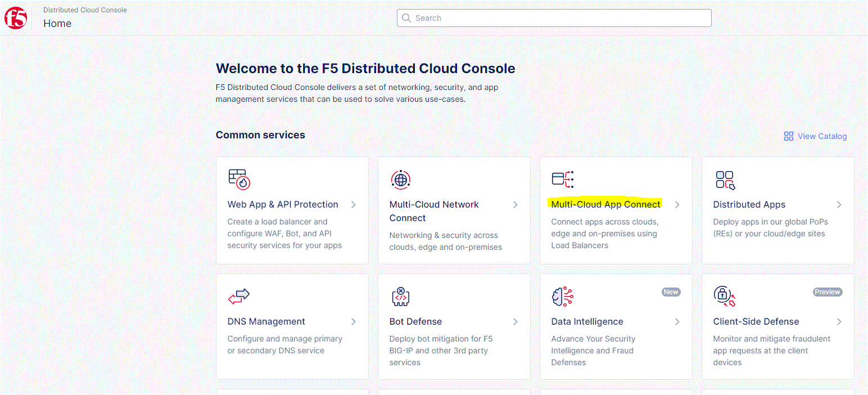Expand the Client-Side Defense chevron
This screenshot has height=395, width=868.
tap(839, 322)
